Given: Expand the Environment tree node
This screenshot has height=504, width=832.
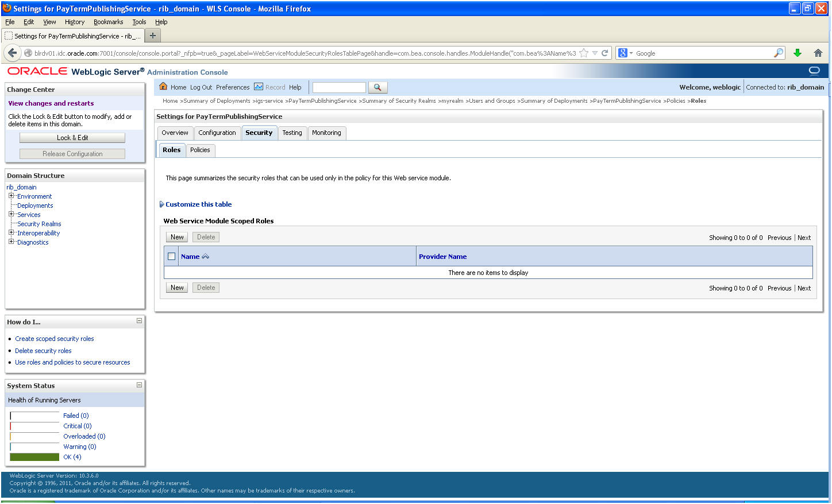Looking at the screenshot, I should click(11, 196).
